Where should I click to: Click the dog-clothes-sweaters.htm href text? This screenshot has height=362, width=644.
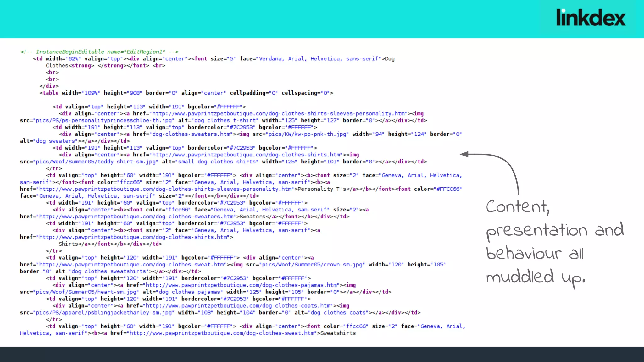tap(192, 134)
